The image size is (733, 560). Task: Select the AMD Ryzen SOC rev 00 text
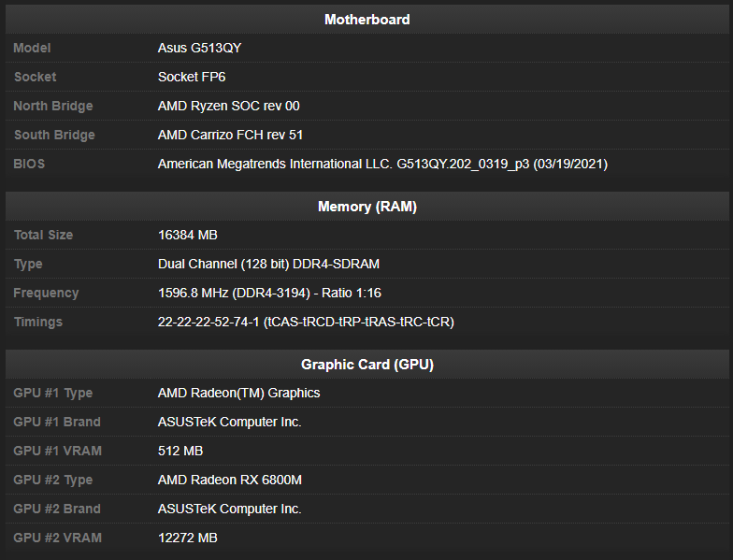[x=228, y=106]
